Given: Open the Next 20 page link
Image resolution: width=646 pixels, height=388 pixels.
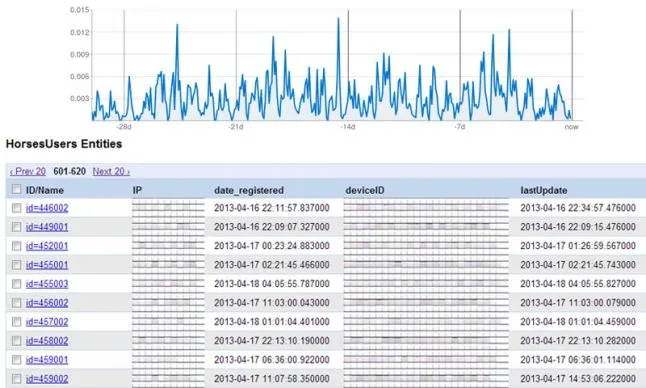Looking at the screenshot, I should [111, 171].
